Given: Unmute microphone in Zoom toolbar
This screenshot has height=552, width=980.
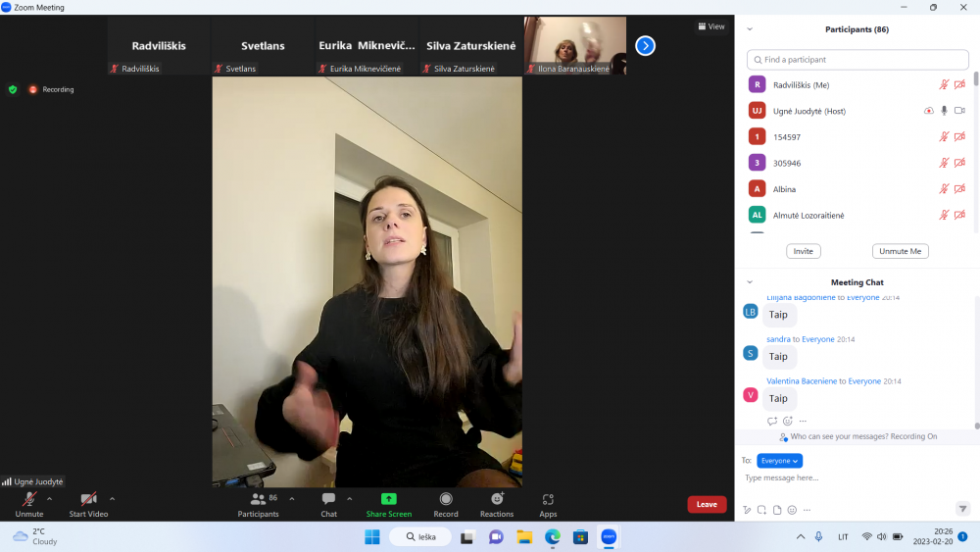Looking at the screenshot, I should point(28,504).
